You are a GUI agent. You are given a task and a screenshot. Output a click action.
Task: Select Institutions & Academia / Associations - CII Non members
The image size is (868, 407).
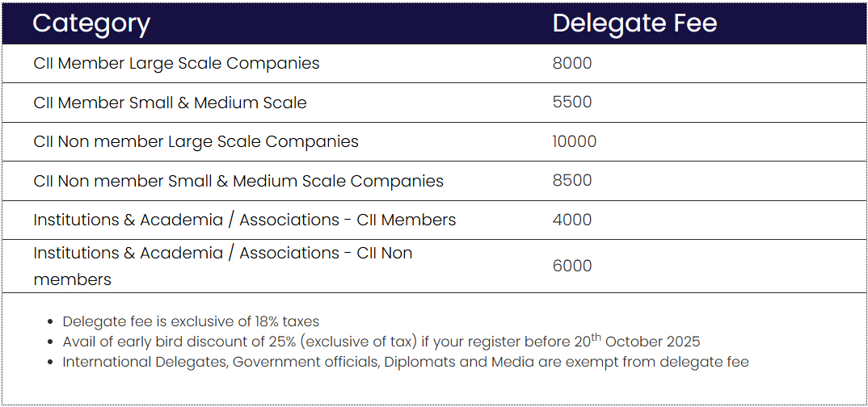point(222,266)
